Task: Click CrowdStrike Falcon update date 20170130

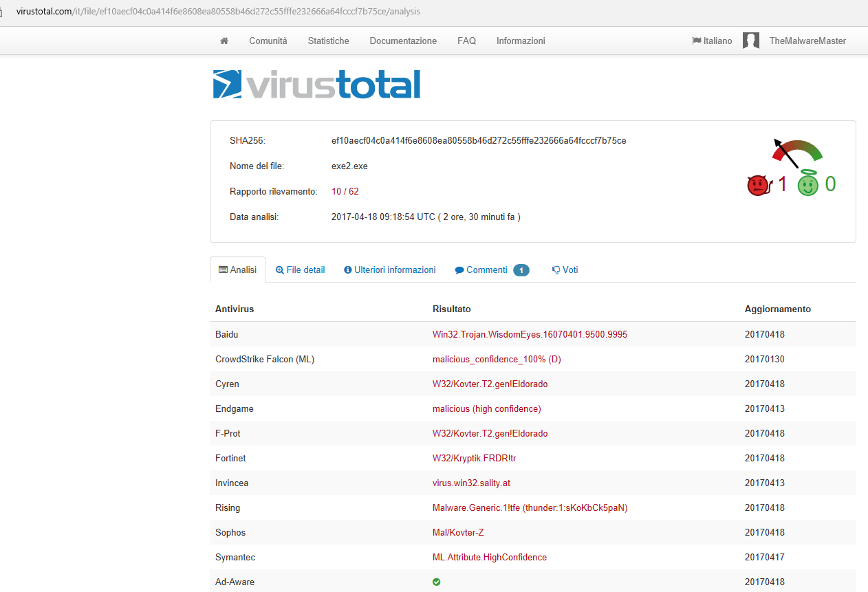Action: pos(765,359)
